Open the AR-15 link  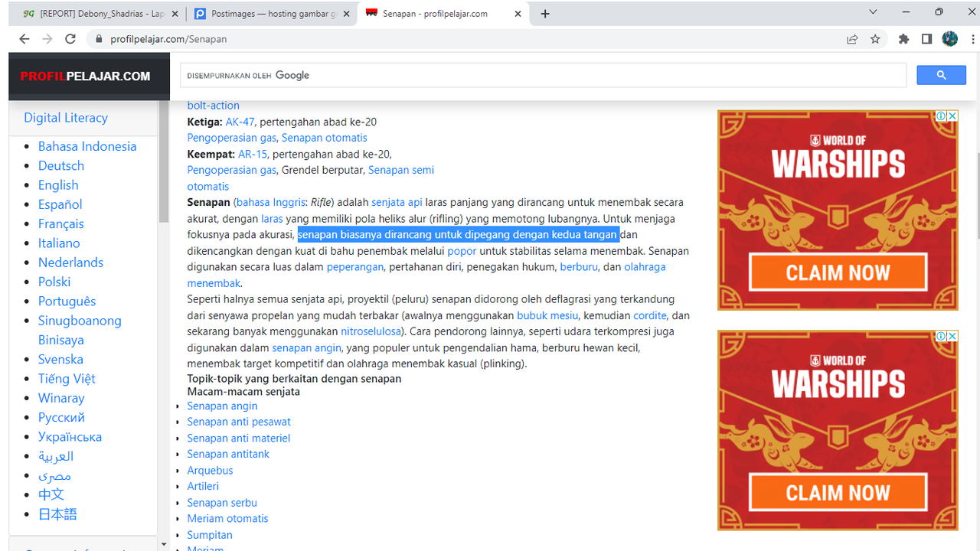coord(253,154)
